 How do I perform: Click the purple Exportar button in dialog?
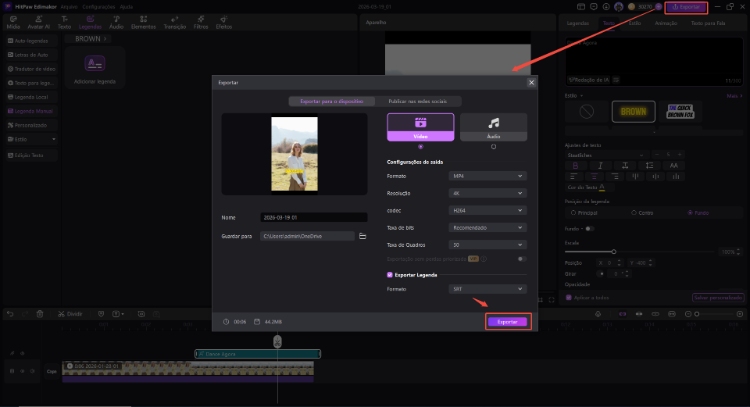coord(507,321)
